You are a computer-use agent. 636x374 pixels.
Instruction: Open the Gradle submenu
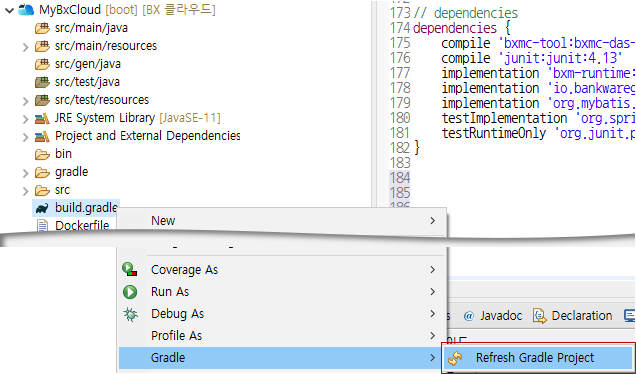pyautogui.click(x=281, y=358)
